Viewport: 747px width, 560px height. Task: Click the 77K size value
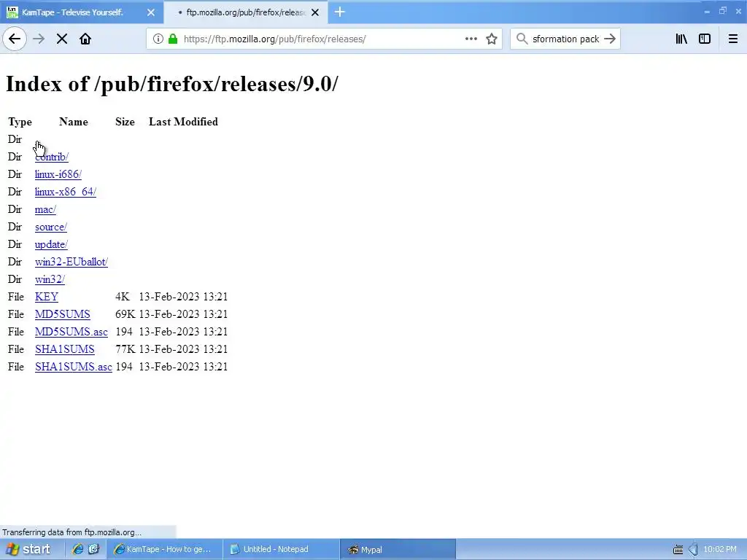coord(125,349)
